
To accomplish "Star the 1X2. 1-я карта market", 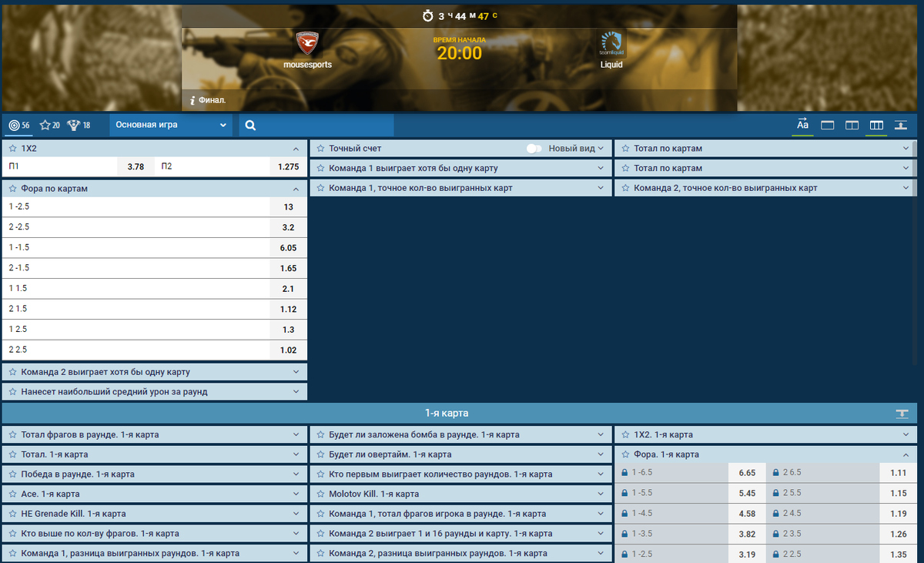I will coord(624,434).
